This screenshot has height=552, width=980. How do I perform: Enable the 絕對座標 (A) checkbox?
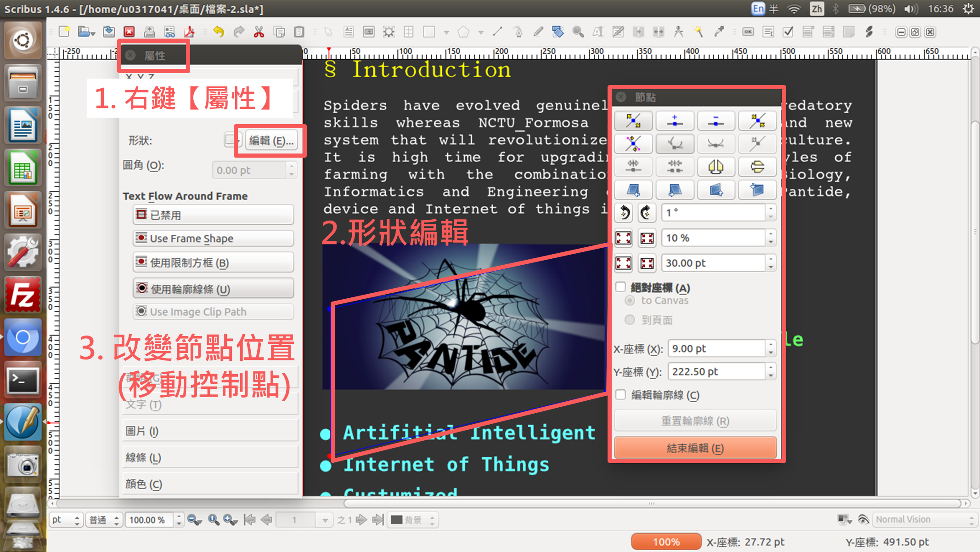[x=621, y=287]
